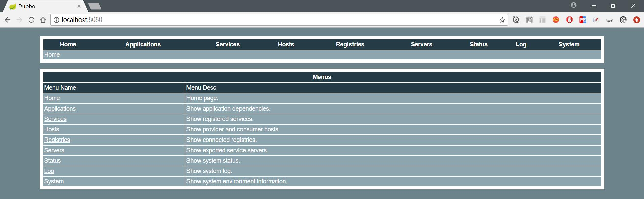644x199 pixels.
Task: Click the Home breadcrumb under the nav bar
Action: point(52,55)
